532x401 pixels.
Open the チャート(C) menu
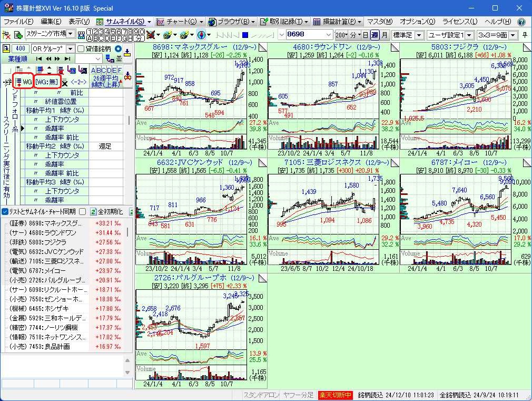point(180,22)
